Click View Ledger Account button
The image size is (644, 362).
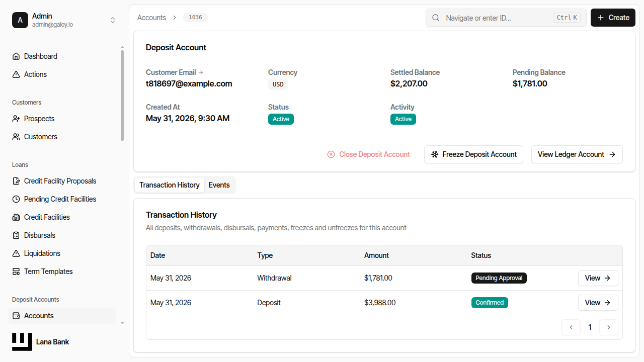(577, 154)
